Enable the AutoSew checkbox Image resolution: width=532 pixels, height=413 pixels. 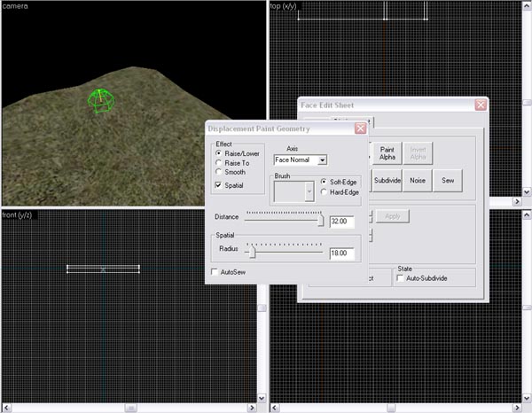[215, 271]
